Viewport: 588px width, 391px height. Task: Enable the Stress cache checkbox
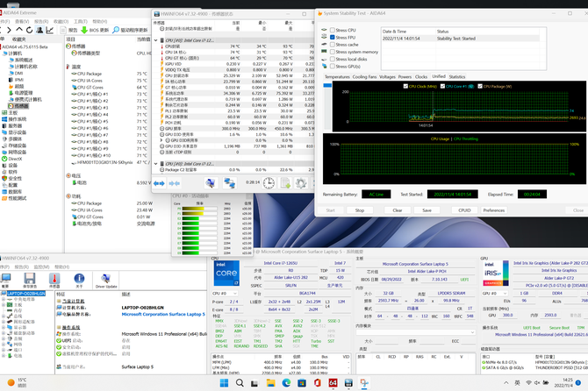click(x=333, y=45)
